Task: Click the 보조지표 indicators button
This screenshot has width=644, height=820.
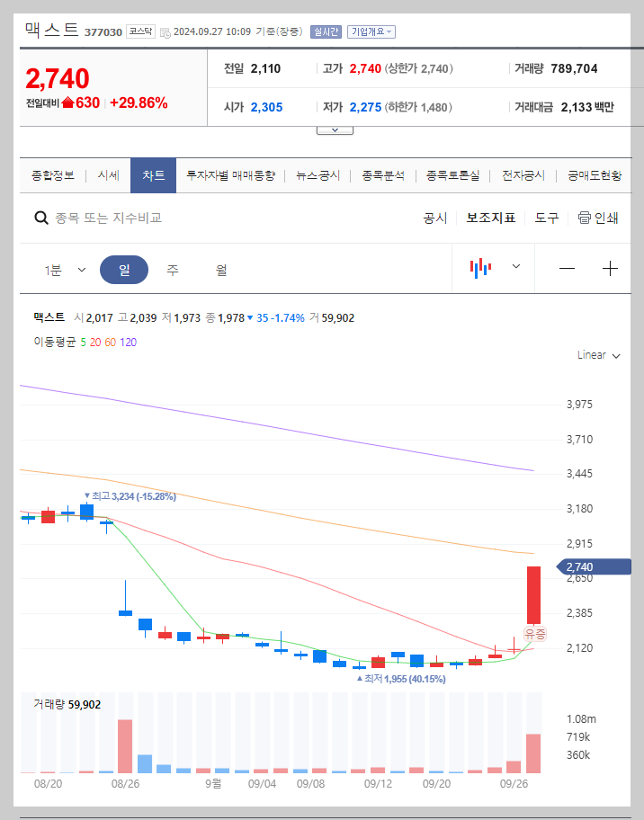Action: pos(490,218)
